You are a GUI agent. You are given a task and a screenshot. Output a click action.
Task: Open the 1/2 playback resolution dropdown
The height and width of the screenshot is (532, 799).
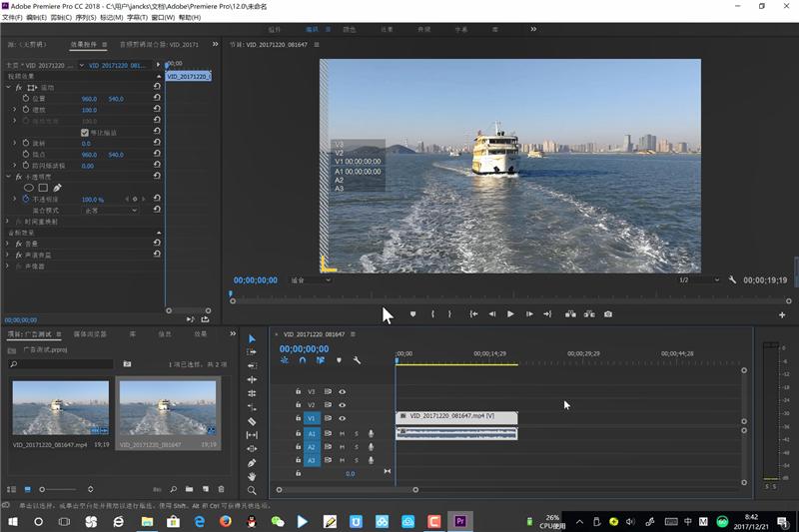pos(698,280)
